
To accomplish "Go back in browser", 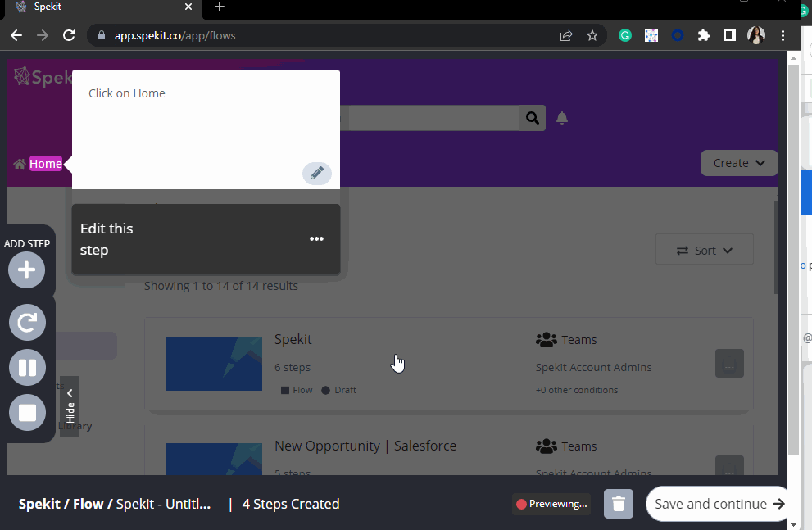I will 16,35.
